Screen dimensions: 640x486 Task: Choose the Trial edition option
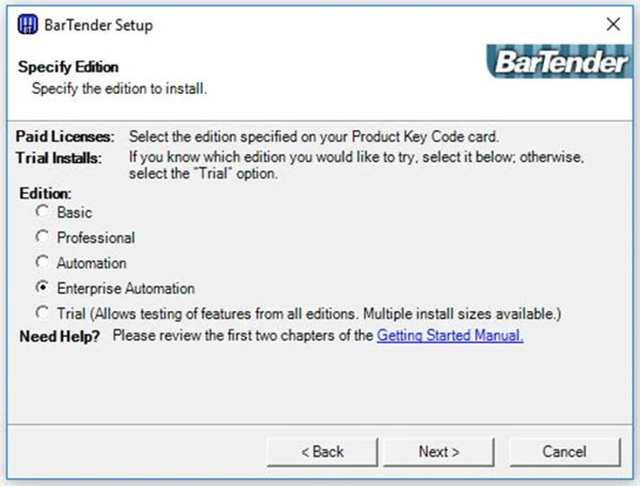point(42,313)
